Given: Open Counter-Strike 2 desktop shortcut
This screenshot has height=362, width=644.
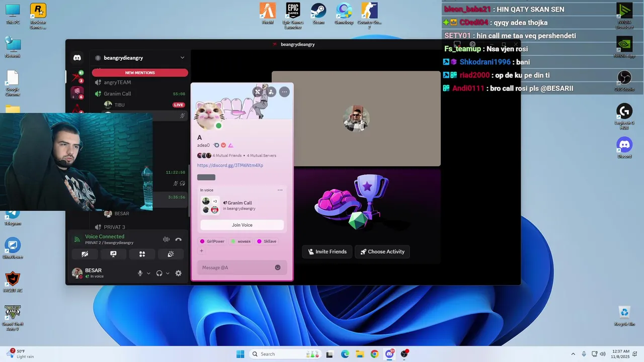Looking at the screenshot, I should click(x=369, y=16).
